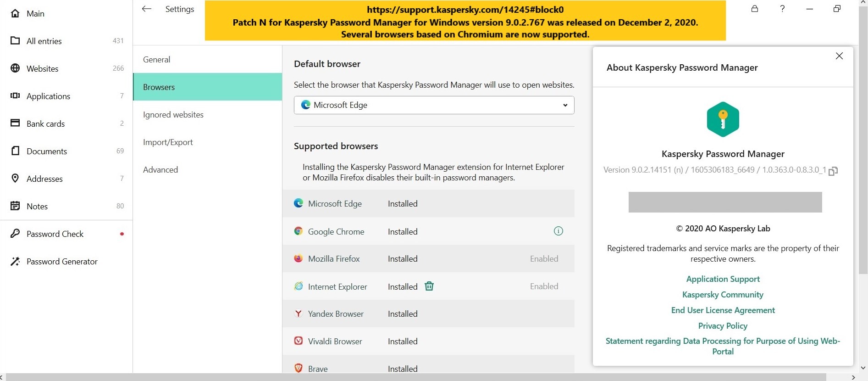Viewport: 868px width, 381px height.
Task: Open the Import/Export settings tab
Action: 168,142
